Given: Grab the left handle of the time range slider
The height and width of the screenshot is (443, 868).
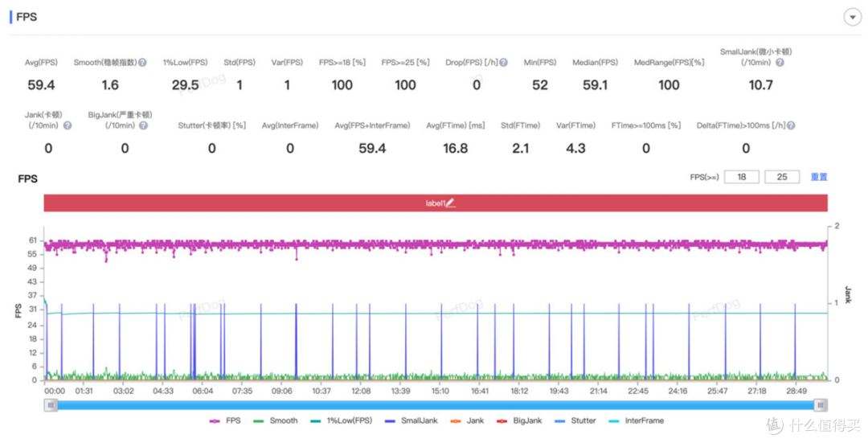Looking at the screenshot, I should click(x=51, y=405).
